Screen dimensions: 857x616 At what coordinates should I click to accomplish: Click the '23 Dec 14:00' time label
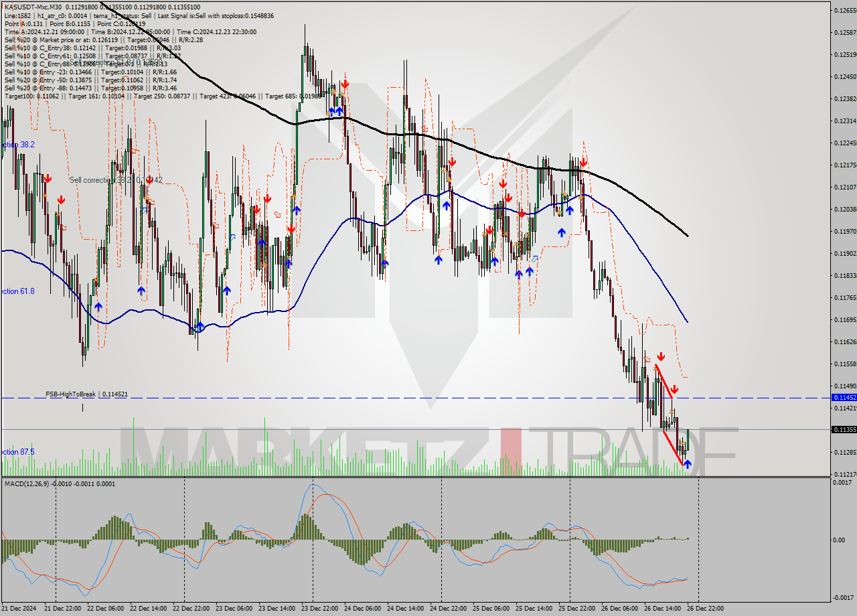point(277,608)
